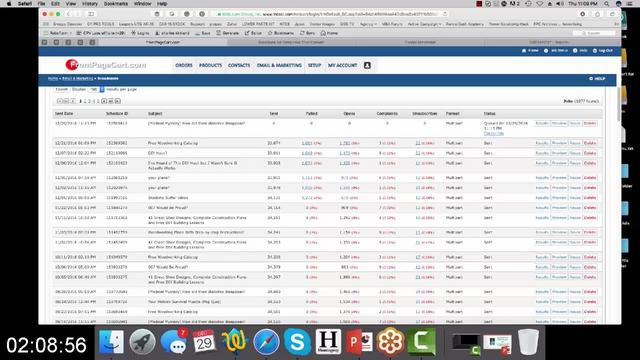This screenshot has height=360, width=640.
Task: Open the CONTACTS navigation tab
Action: pyautogui.click(x=239, y=65)
